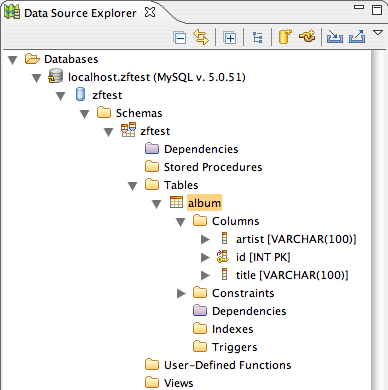Click the localhost.zftest server connection icon

pos(55,76)
